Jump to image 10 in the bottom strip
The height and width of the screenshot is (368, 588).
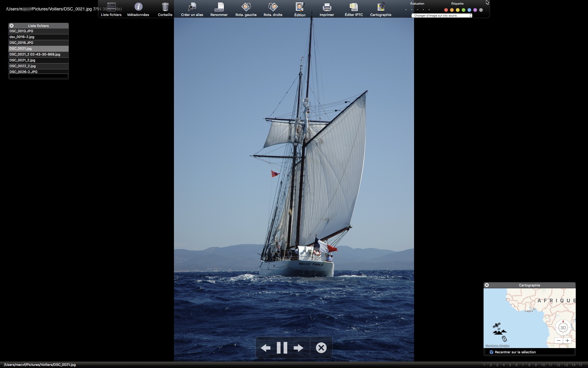[543, 365]
